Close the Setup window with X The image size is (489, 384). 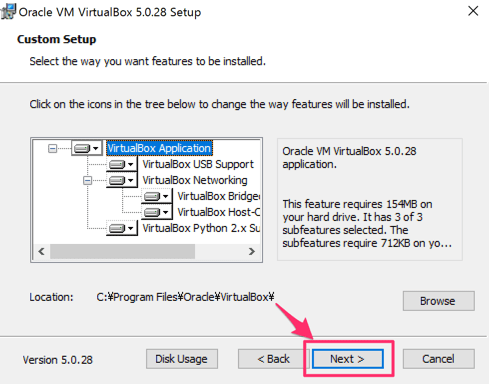(473, 11)
